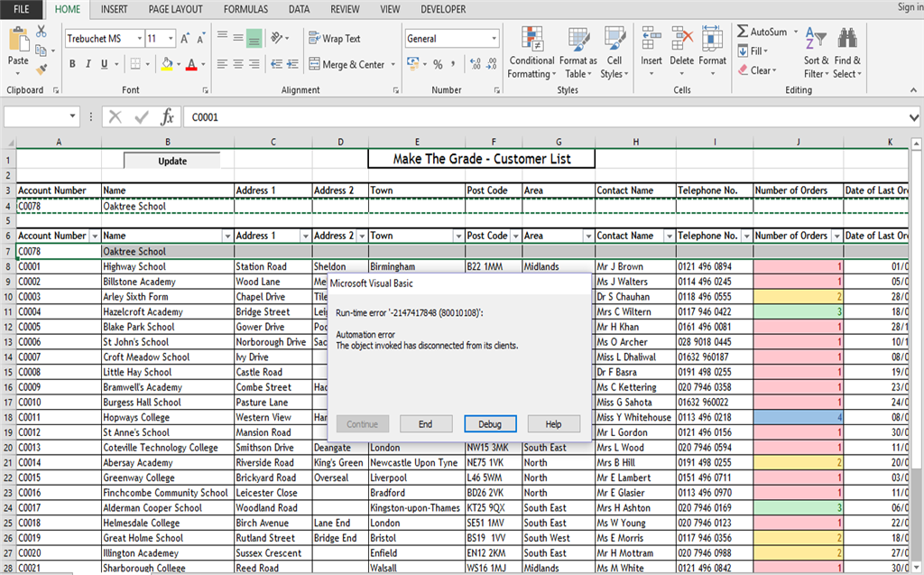The width and height of the screenshot is (924, 575).
Task: Click End in the Visual Basic dialog
Action: (426, 424)
